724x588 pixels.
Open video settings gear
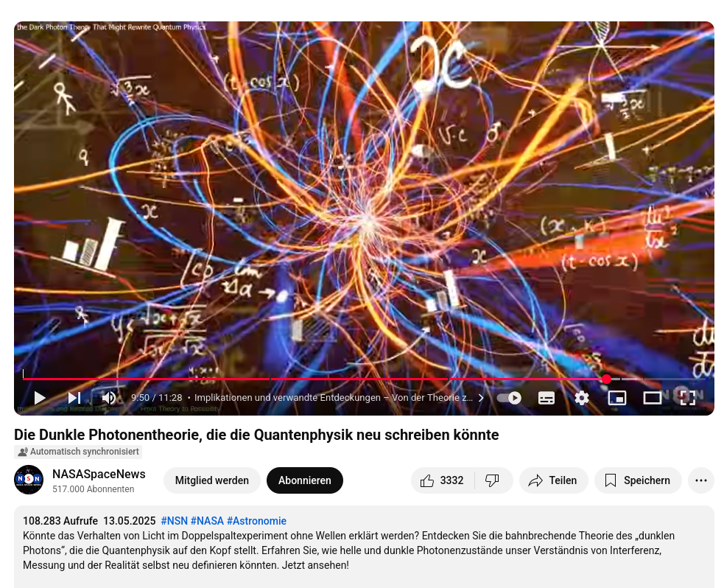pyautogui.click(x=582, y=398)
